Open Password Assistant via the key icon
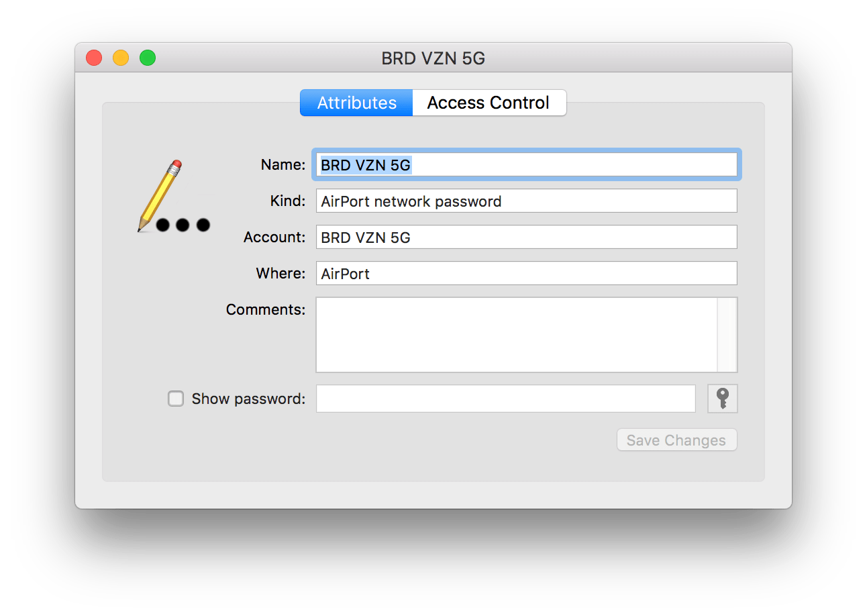Screen dimensions: 867x616 click(723, 399)
